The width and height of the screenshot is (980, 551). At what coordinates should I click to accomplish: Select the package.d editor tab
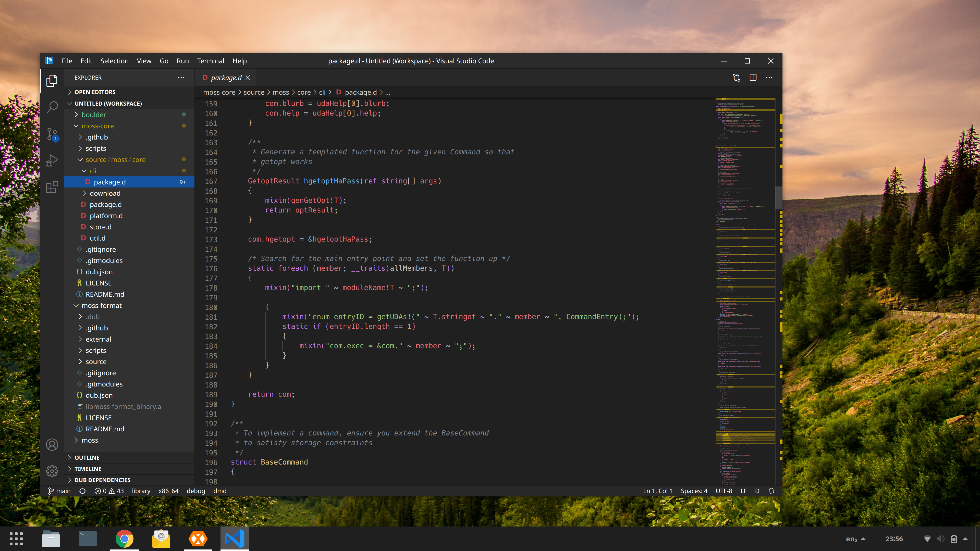[x=226, y=78]
